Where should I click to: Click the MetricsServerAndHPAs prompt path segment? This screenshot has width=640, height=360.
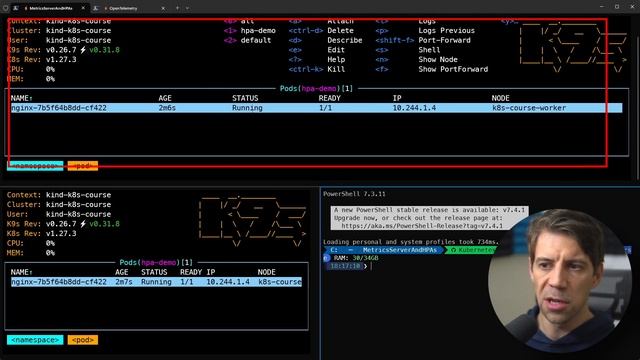[399, 250]
